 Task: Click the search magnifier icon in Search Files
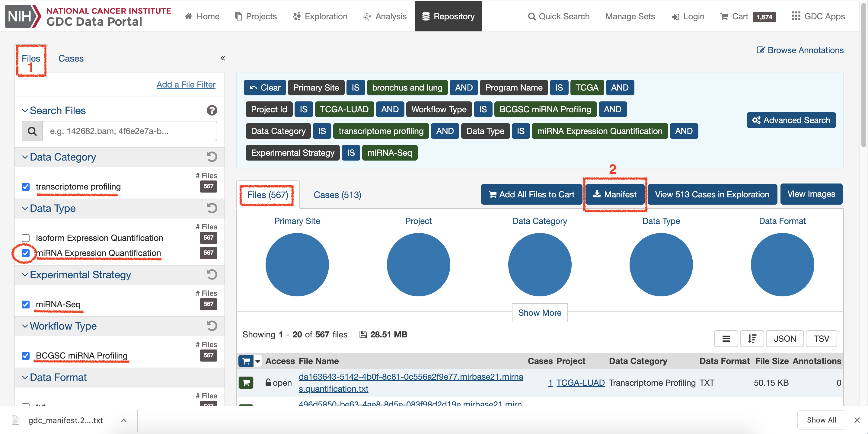click(32, 131)
